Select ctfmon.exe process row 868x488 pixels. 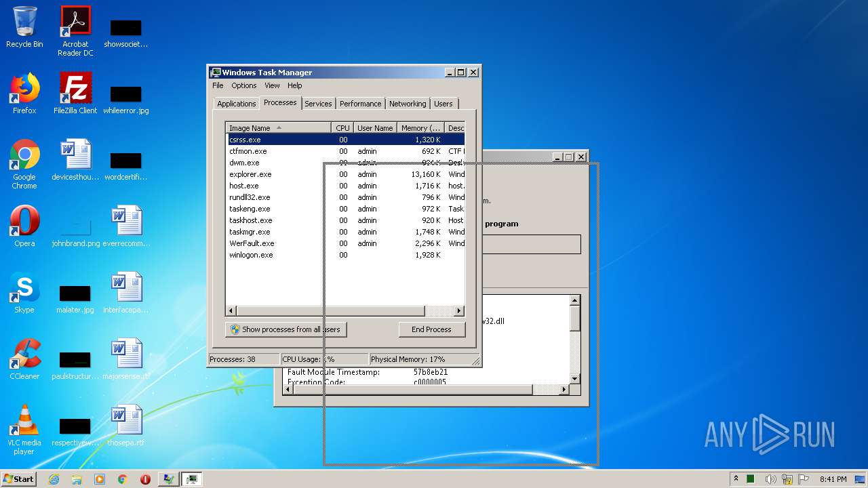click(346, 151)
